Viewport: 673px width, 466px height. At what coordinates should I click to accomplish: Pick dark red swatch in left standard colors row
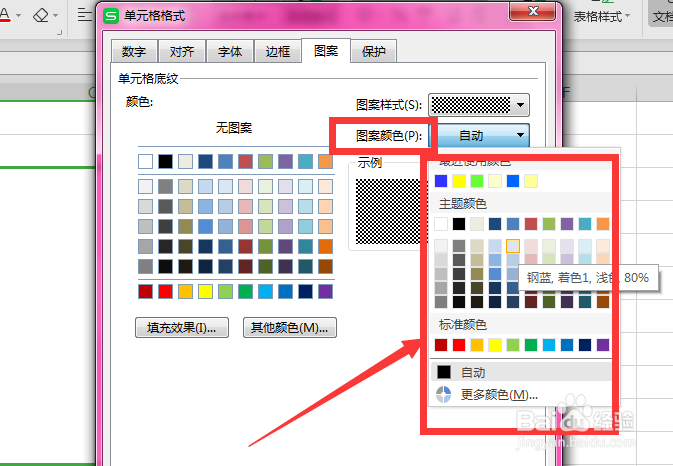pyautogui.click(x=146, y=291)
